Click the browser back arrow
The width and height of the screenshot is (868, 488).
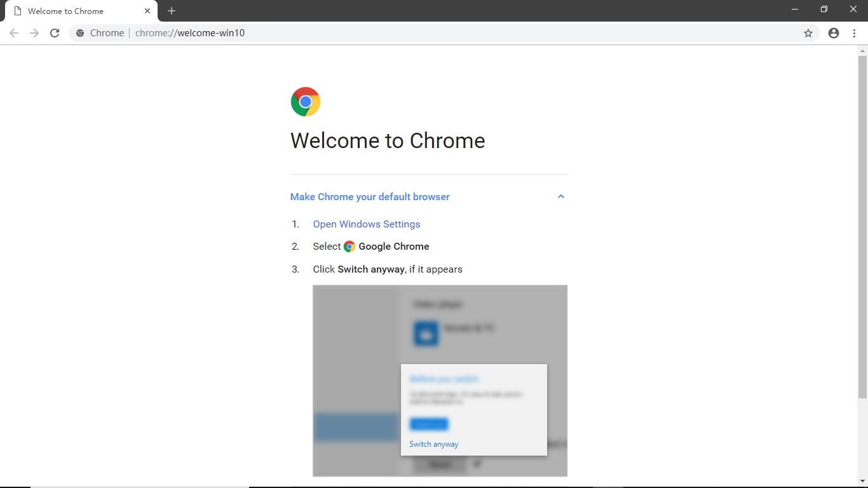14,33
